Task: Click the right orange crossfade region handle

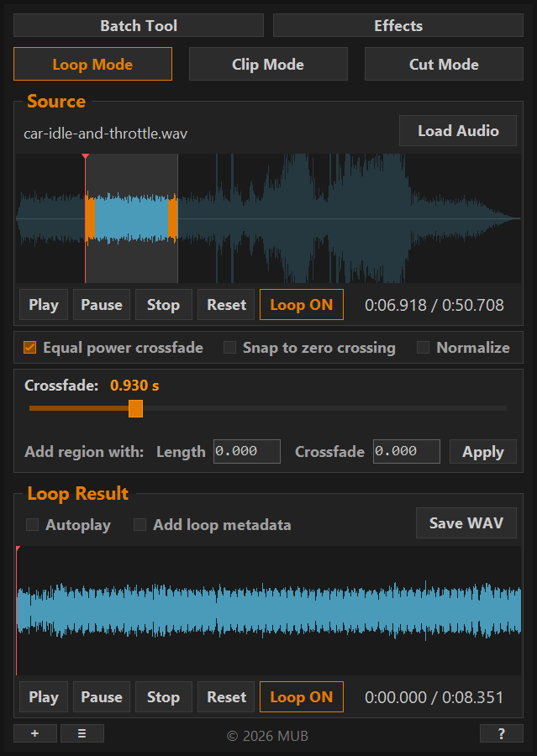Action: pyautogui.click(x=173, y=218)
